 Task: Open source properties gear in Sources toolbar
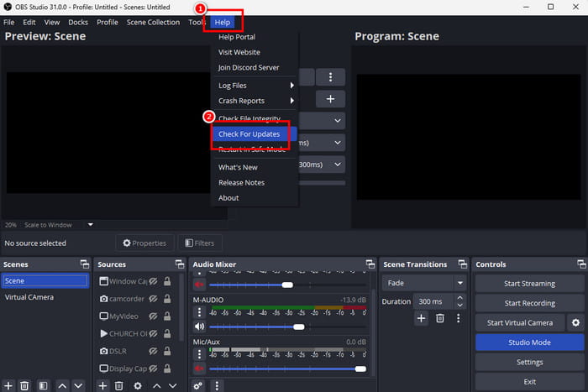[137, 385]
